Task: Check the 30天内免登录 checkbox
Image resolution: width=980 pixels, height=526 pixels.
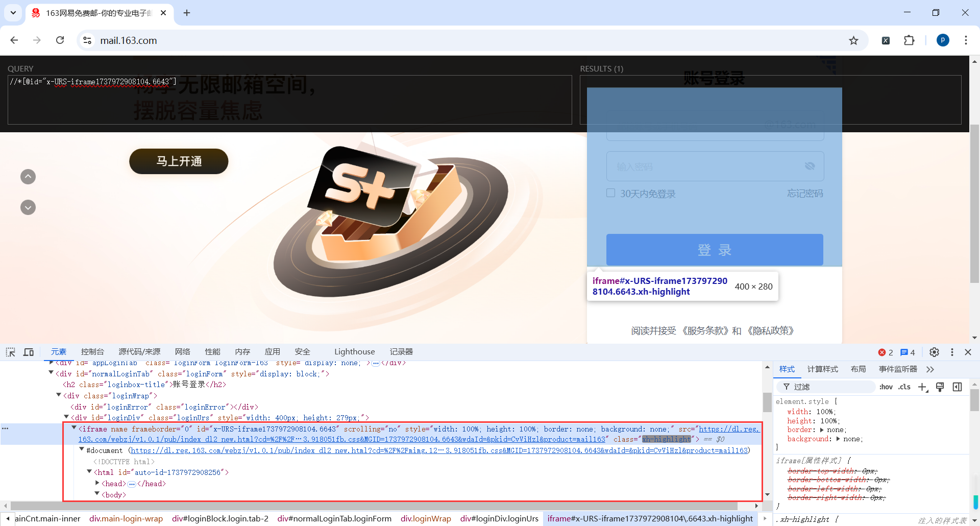Action: click(610, 193)
